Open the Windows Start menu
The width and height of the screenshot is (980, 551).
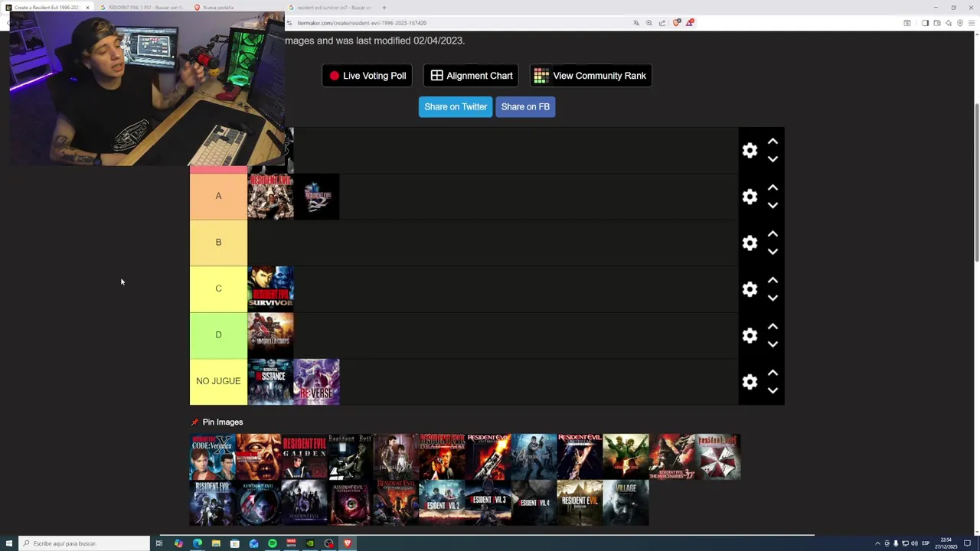(x=9, y=543)
